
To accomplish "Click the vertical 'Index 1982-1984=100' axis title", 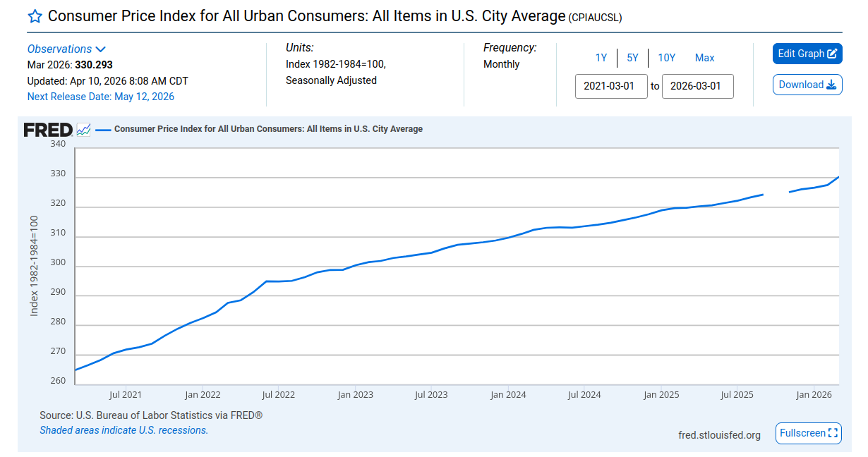I will 33,266.
